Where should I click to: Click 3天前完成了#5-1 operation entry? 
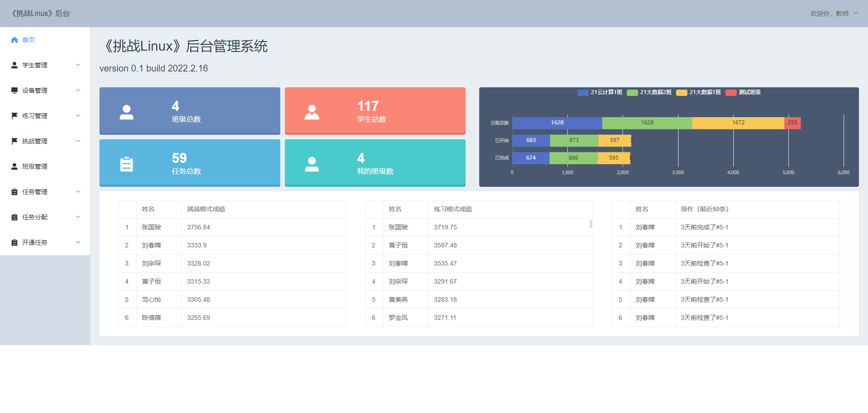click(704, 227)
